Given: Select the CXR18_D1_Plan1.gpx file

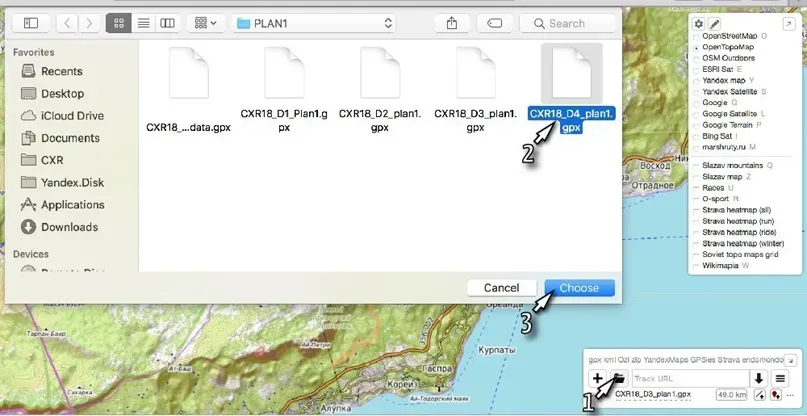Looking at the screenshot, I should [284, 90].
